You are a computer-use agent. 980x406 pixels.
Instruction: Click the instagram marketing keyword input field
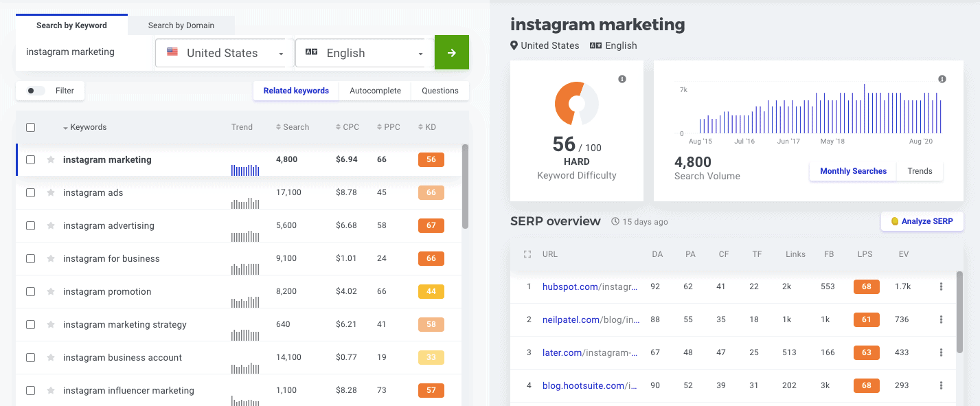82,52
